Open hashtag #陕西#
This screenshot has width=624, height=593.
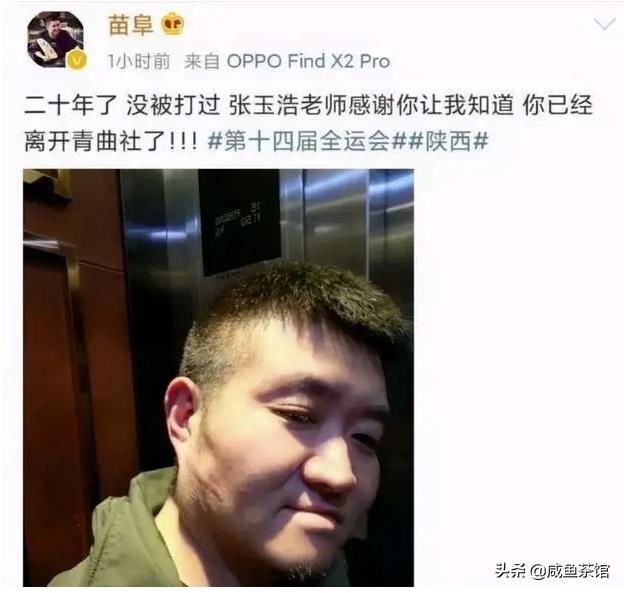click(448, 141)
